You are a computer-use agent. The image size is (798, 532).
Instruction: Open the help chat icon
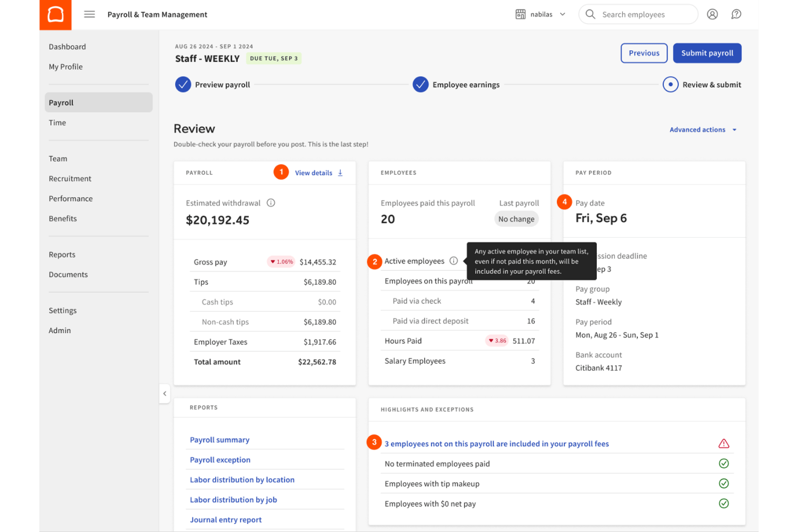(x=736, y=15)
